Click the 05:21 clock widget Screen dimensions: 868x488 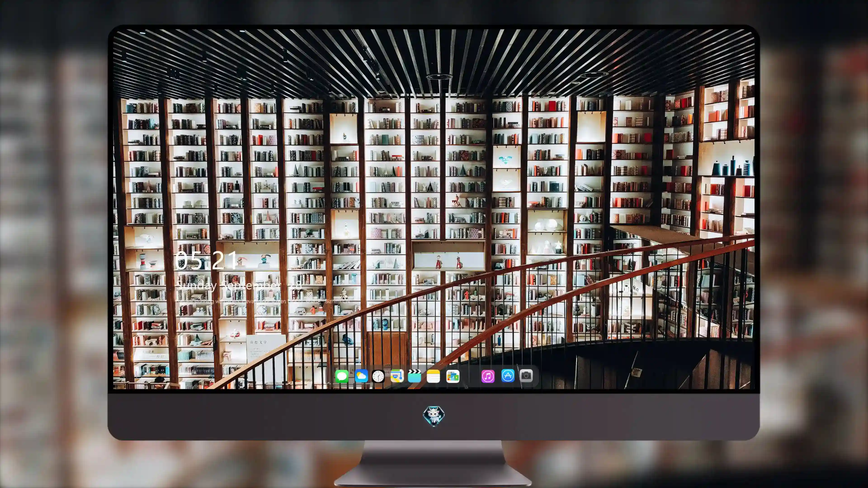pos(206,260)
